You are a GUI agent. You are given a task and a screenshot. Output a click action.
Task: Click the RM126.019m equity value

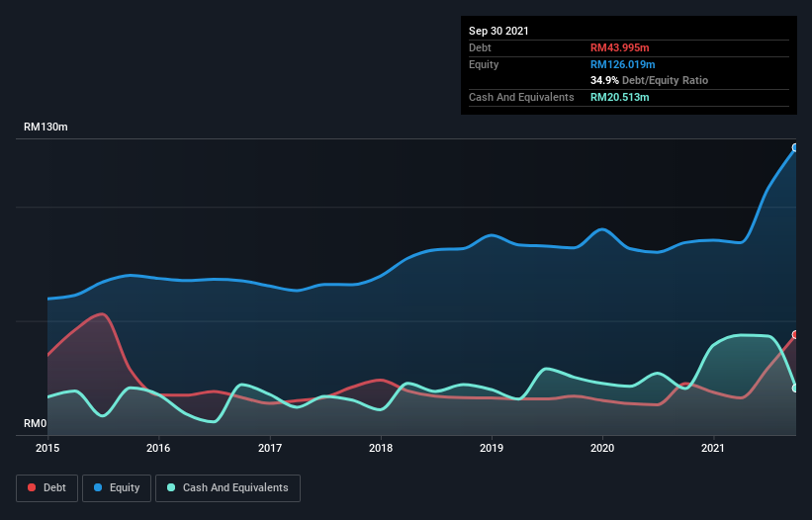623,64
